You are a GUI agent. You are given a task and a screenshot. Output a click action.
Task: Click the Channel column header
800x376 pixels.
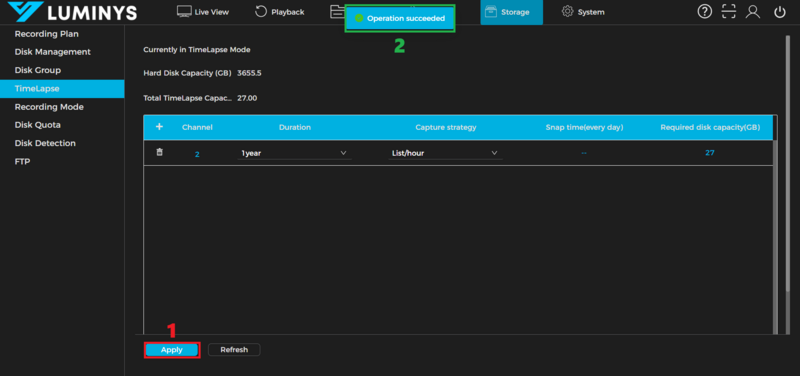197,127
